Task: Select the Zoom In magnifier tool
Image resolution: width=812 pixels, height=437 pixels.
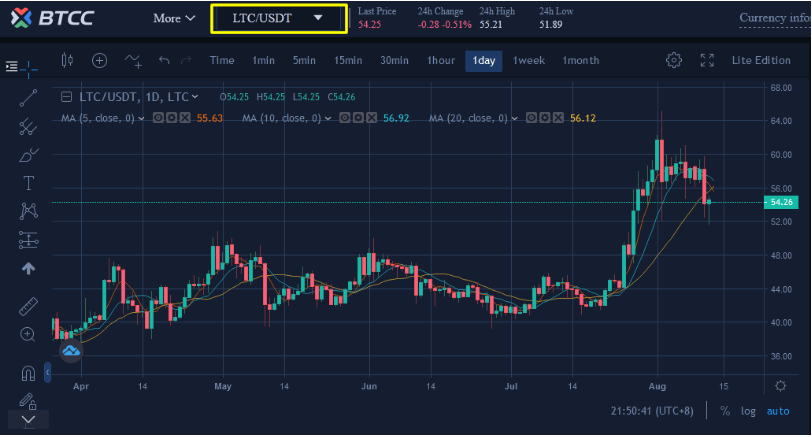Action: click(x=27, y=334)
